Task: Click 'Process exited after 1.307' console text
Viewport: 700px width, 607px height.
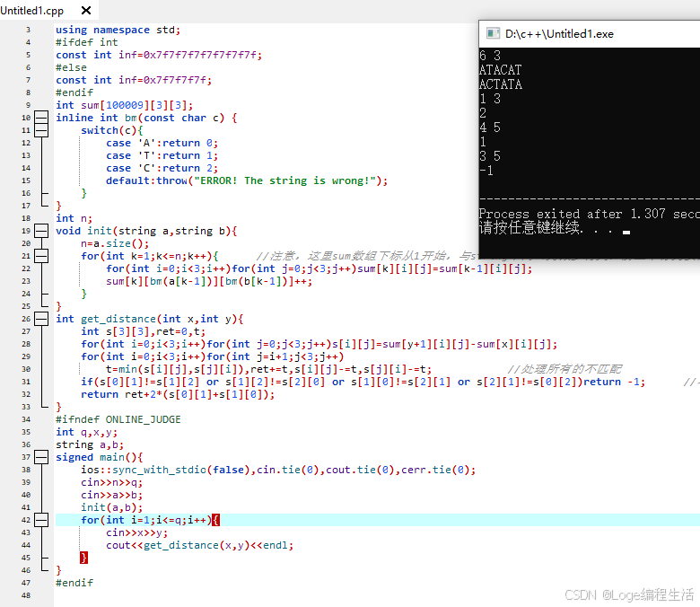Action: 573,214
